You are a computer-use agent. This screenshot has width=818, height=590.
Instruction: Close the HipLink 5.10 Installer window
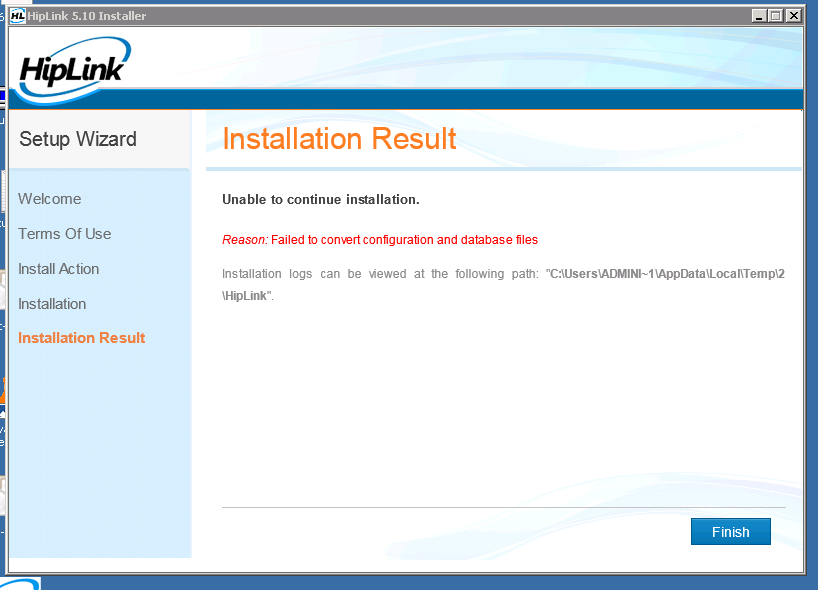793,16
